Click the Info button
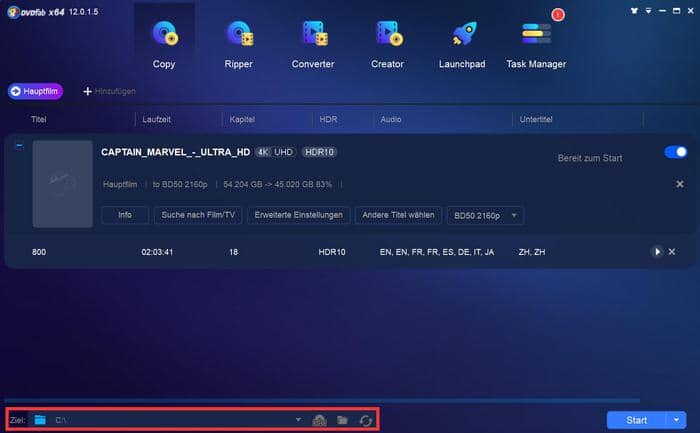The image size is (700, 433). click(125, 215)
